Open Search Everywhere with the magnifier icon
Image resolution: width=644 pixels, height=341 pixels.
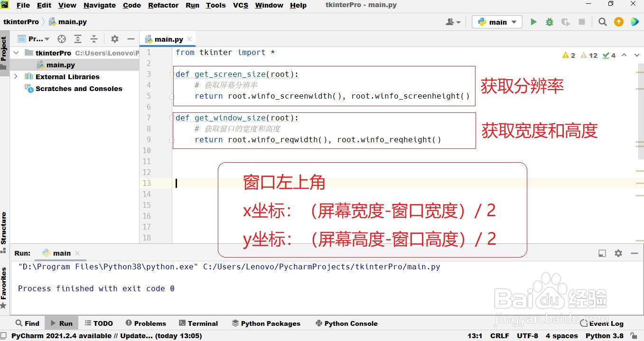pos(603,21)
